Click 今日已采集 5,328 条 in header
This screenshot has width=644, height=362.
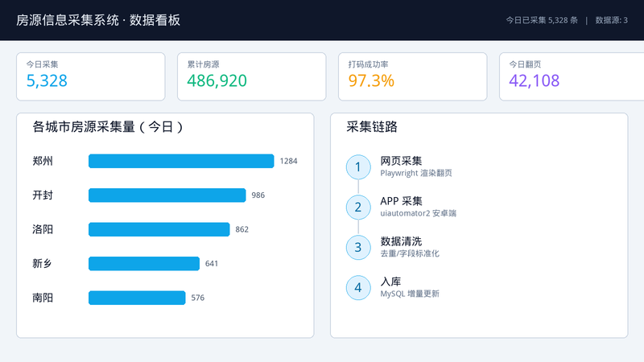[x=542, y=20]
